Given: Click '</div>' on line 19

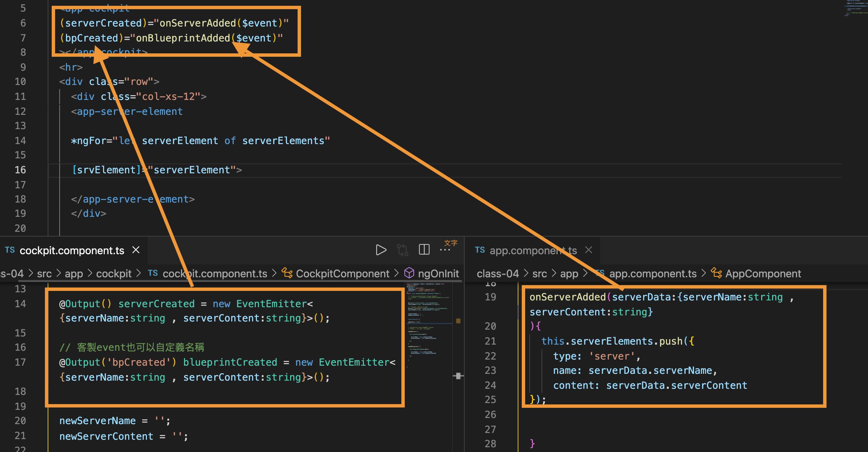Looking at the screenshot, I should (x=89, y=213).
